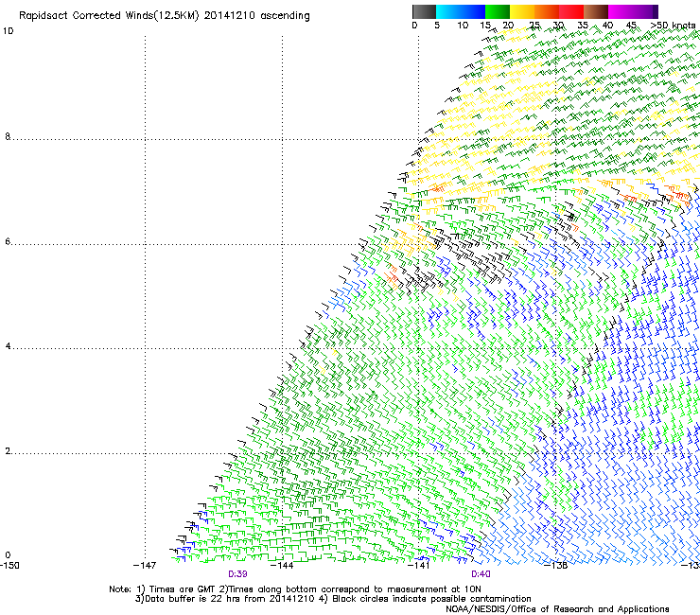Click the legend tick label '10'
The height and width of the screenshot is (615, 700).
click(x=463, y=26)
